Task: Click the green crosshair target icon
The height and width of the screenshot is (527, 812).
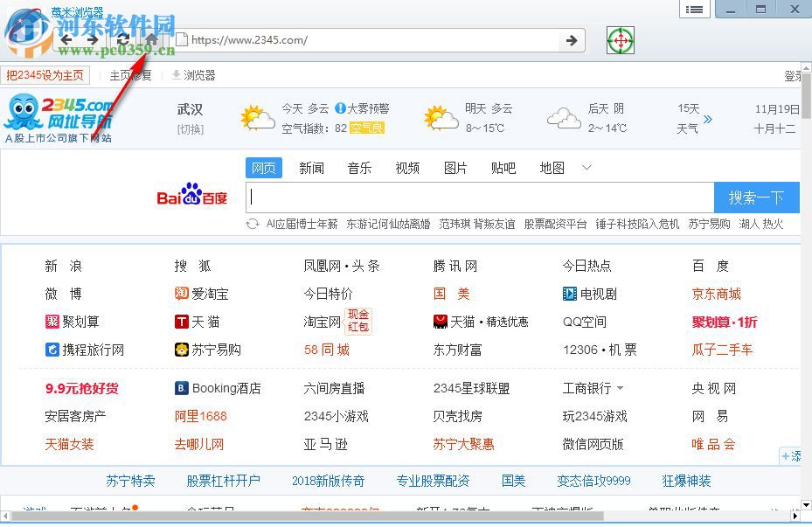Action: click(x=620, y=40)
